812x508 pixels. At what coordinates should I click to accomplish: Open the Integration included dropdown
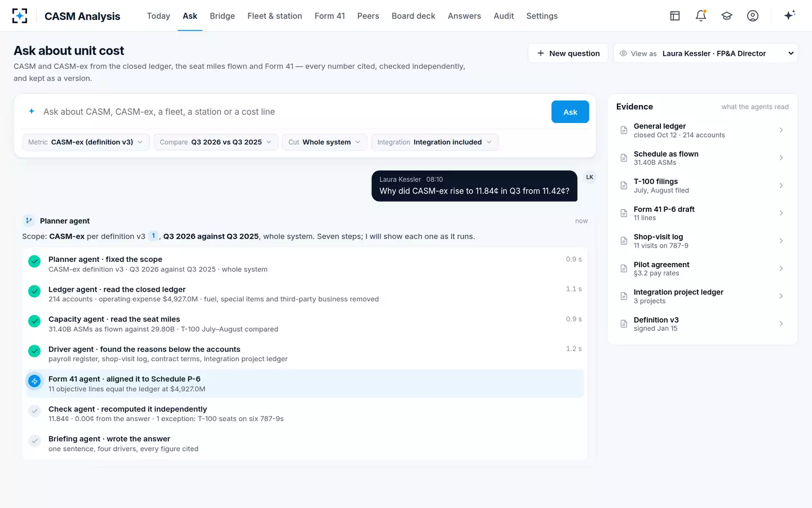click(435, 142)
